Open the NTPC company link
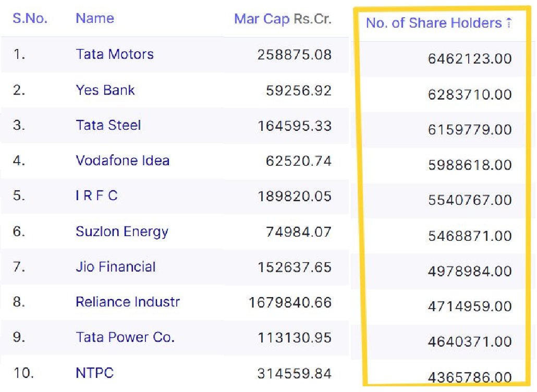Viewport: 537px width, 392px height. [94, 373]
